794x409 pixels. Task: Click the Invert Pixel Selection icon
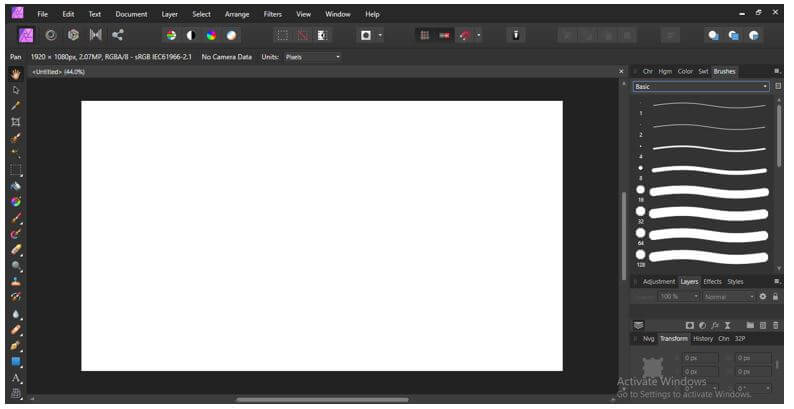click(x=323, y=35)
